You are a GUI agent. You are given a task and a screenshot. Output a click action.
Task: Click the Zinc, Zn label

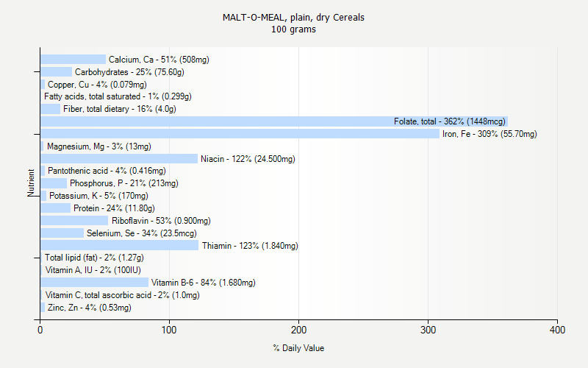90,308
